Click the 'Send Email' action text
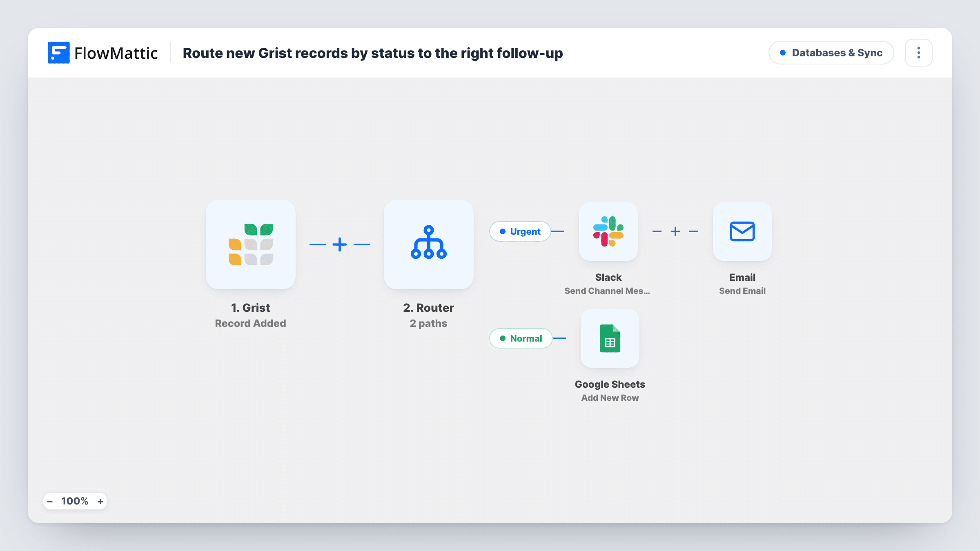The width and height of the screenshot is (980, 551). pyautogui.click(x=742, y=291)
